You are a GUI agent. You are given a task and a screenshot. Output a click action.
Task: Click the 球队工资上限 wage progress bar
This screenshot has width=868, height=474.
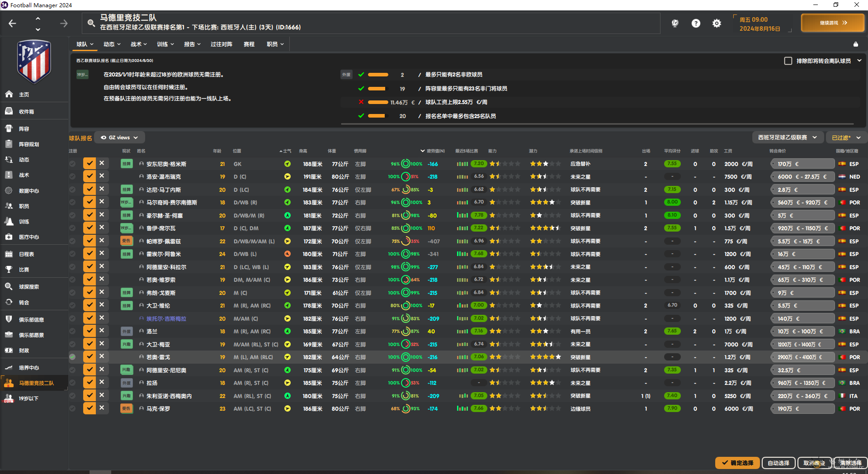(378, 102)
